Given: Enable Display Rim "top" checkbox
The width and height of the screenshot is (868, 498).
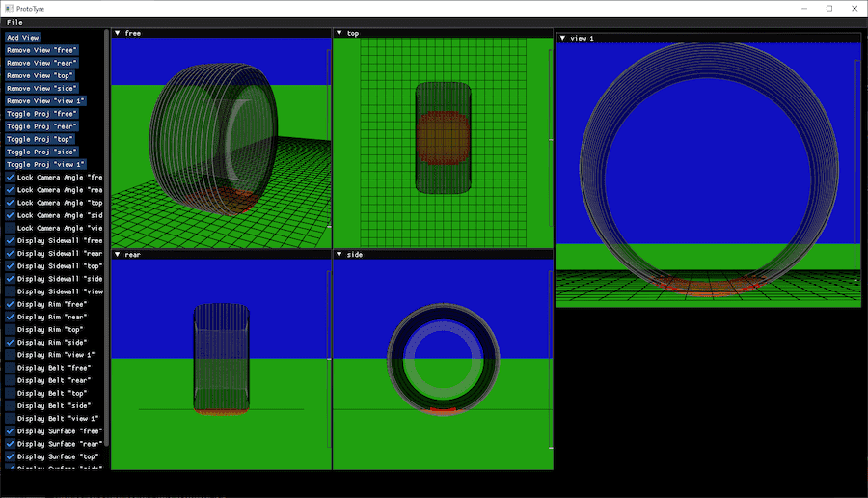Looking at the screenshot, I should [x=10, y=329].
